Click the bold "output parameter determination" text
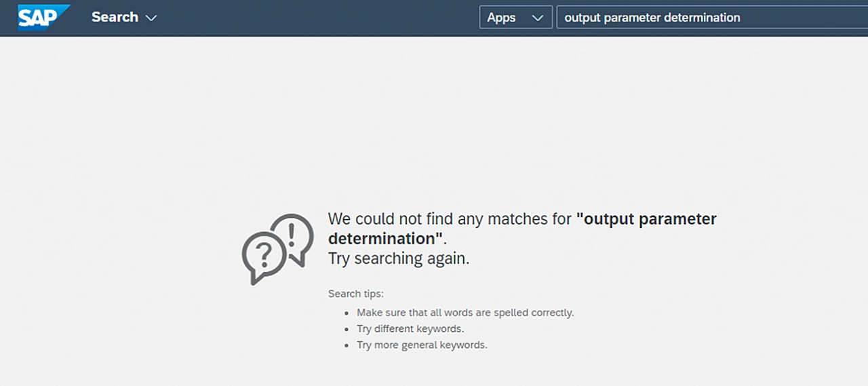Screen dimensions: 868x386 tap(522, 229)
